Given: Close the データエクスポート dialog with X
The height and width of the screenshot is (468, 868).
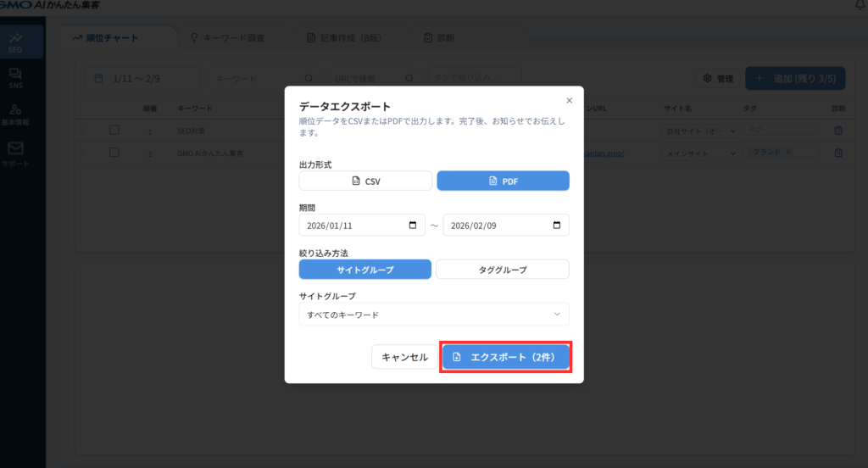Looking at the screenshot, I should (x=569, y=100).
